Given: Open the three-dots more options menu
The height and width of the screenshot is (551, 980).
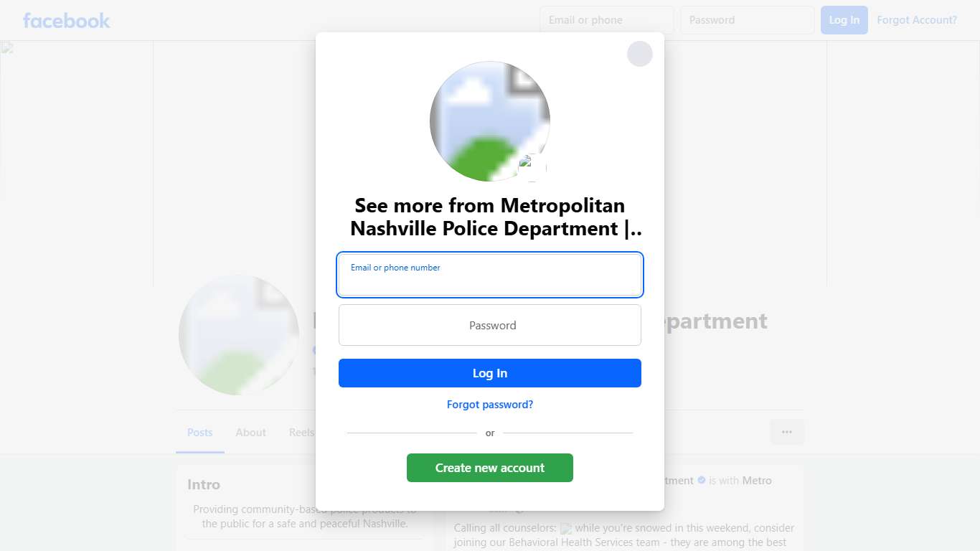Looking at the screenshot, I should [787, 432].
